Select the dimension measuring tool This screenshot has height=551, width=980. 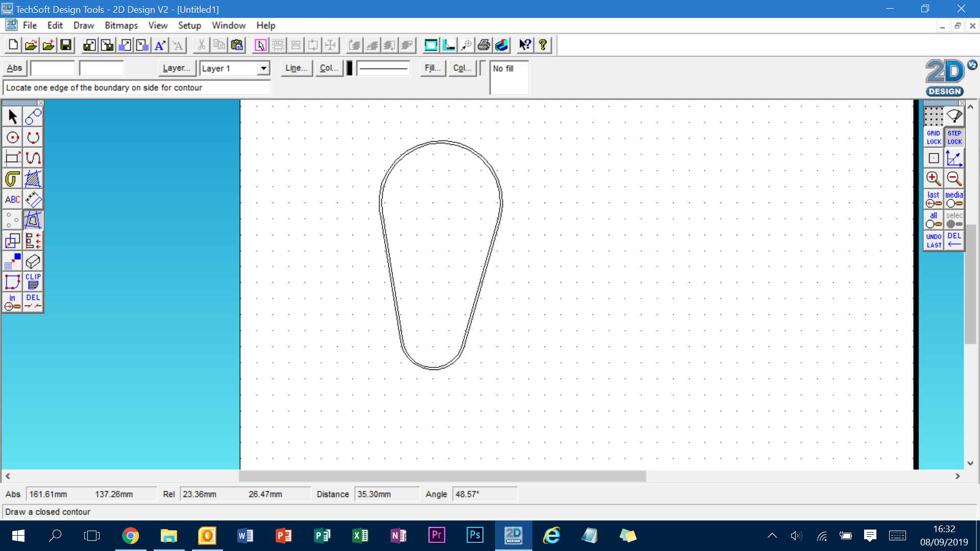pyautogui.click(x=33, y=199)
